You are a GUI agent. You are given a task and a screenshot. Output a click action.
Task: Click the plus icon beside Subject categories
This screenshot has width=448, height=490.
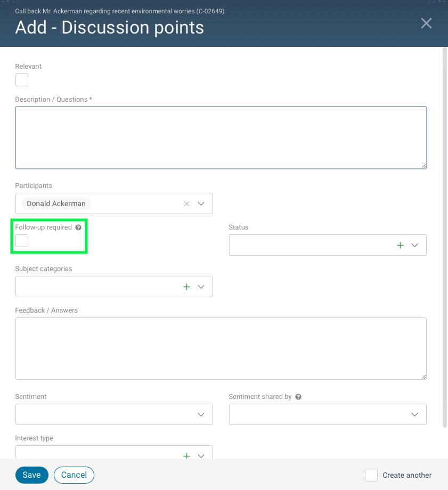point(187,287)
